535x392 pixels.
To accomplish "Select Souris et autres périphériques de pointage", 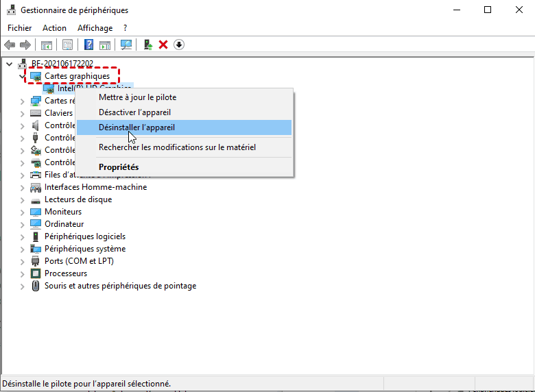I will click(121, 286).
